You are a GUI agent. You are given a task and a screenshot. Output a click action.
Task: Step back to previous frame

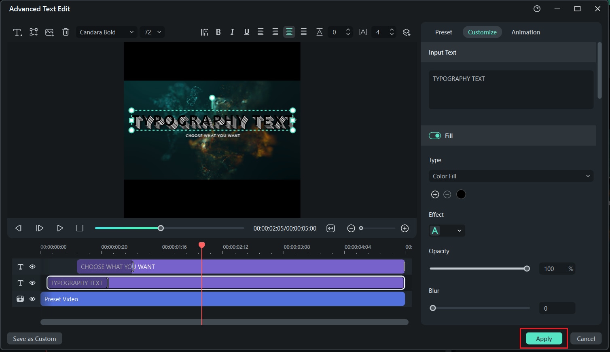point(19,228)
